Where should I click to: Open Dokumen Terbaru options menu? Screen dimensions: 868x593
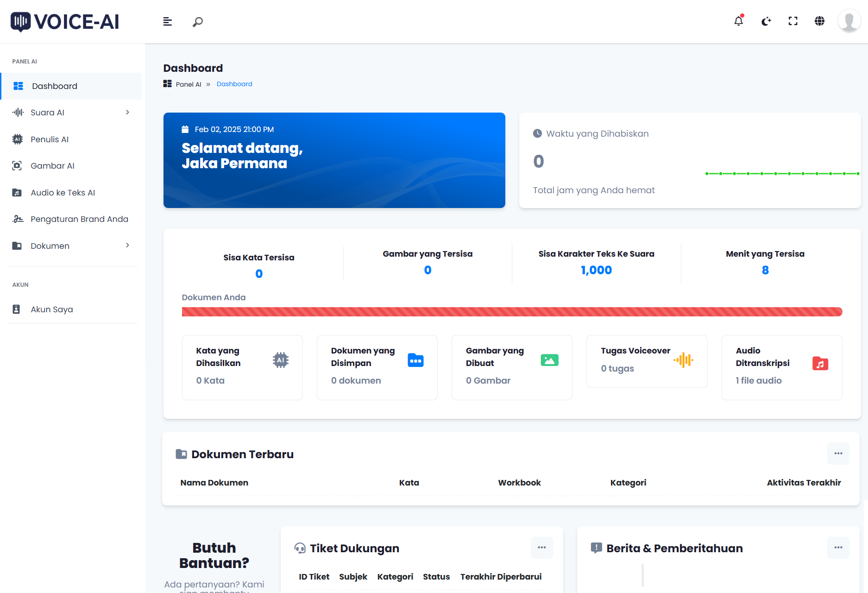coord(838,454)
